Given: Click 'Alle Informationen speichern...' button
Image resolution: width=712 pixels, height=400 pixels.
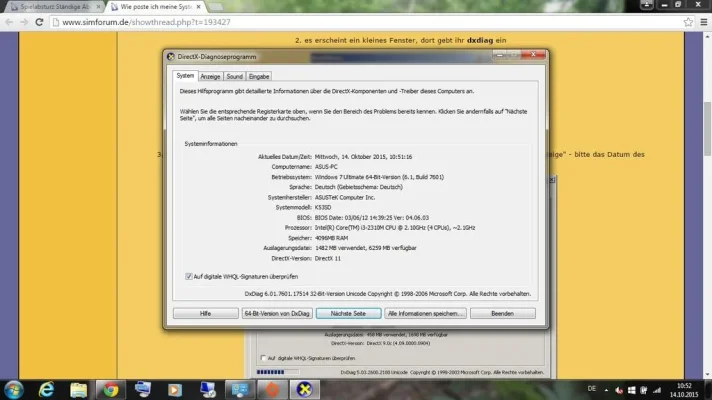Looking at the screenshot, I should (x=425, y=313).
